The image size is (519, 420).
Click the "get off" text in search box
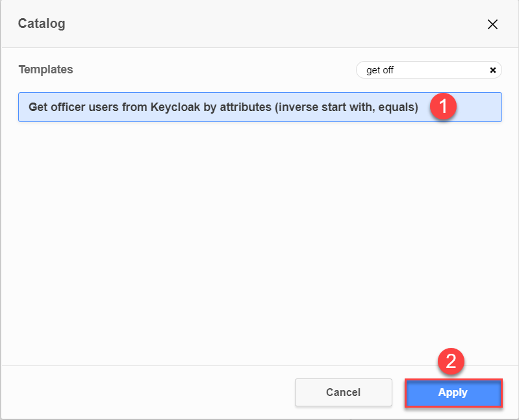(x=380, y=70)
